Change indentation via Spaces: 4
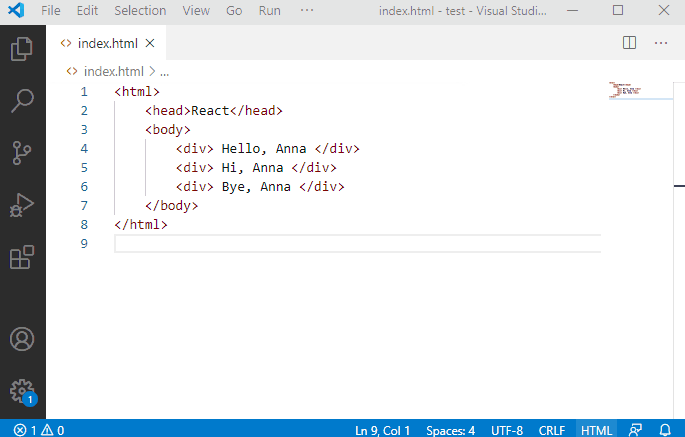Screen dimensions: 685x437 (x=450, y=430)
